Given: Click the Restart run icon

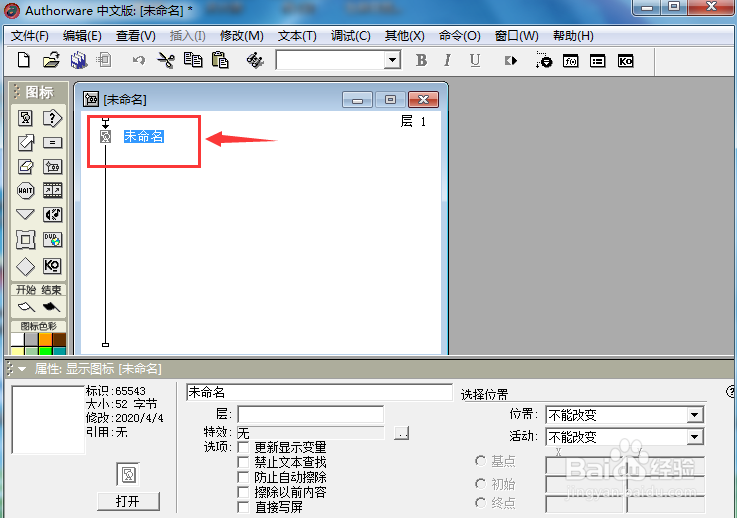Looking at the screenshot, I should tap(511, 61).
